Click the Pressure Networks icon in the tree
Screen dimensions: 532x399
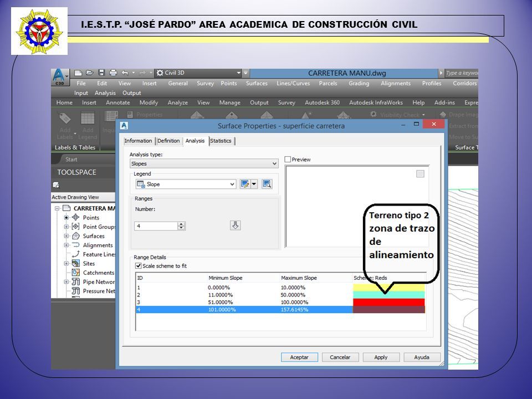(x=76, y=291)
